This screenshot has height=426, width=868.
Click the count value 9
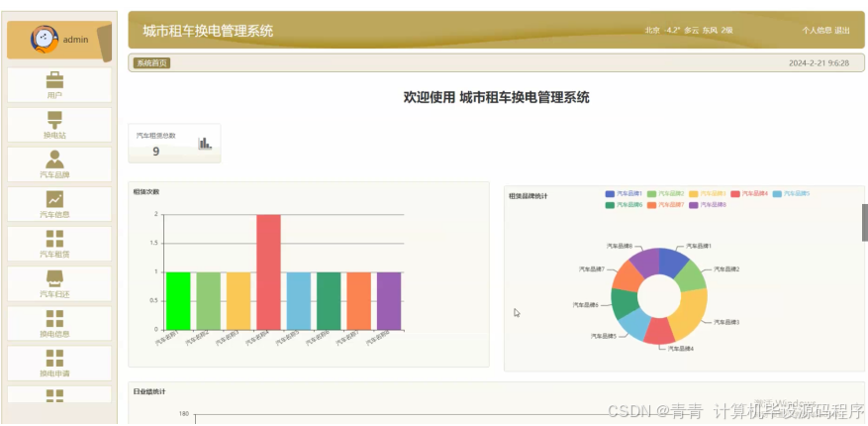pos(156,152)
